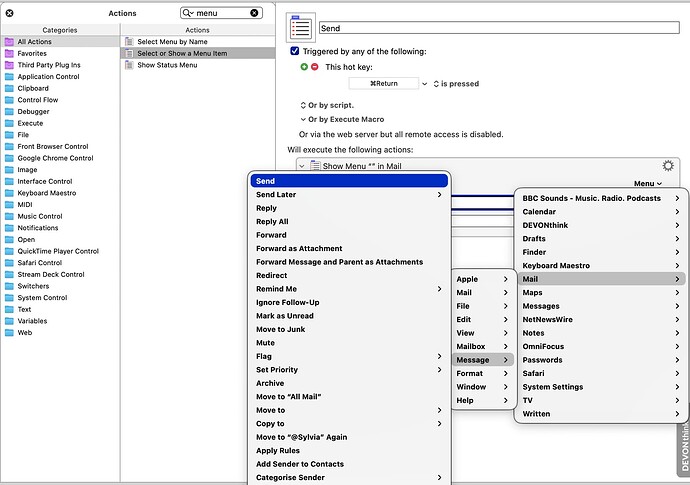Choose Mark as Unread

point(349,316)
